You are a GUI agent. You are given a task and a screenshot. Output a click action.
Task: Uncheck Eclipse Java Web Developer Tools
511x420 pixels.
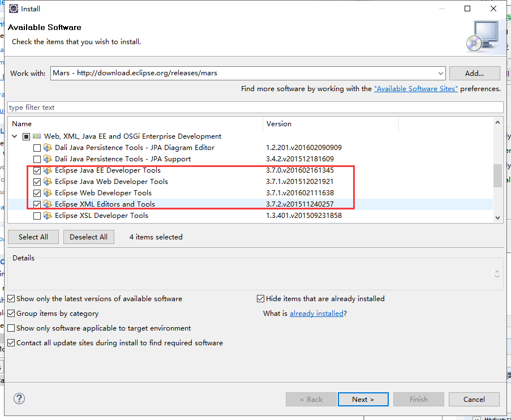coord(37,182)
